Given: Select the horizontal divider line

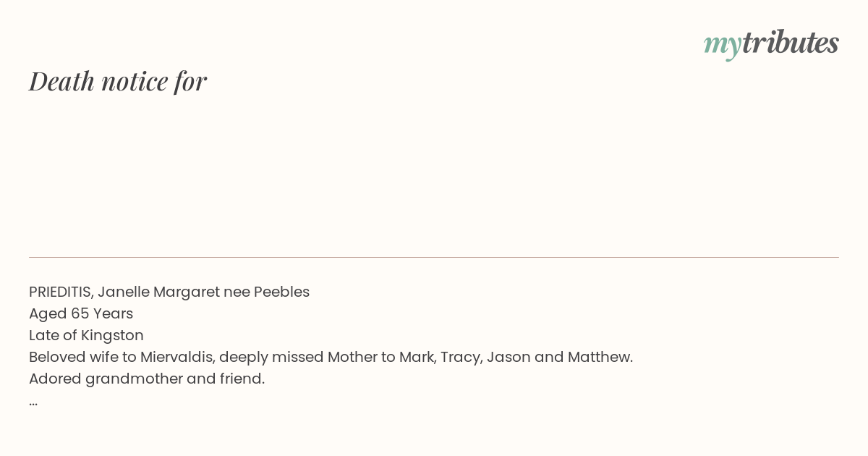Looking at the screenshot, I should click(x=434, y=257).
